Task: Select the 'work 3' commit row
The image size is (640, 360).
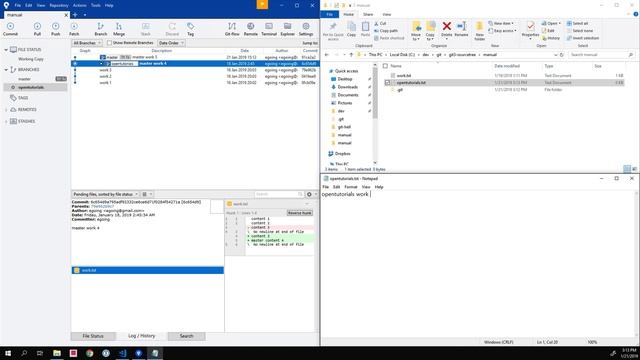Action: pos(195,70)
